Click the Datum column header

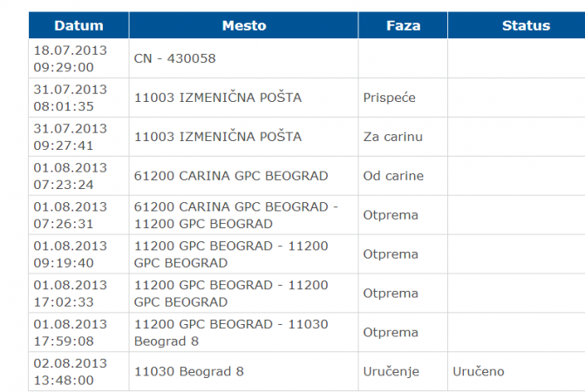(x=78, y=25)
